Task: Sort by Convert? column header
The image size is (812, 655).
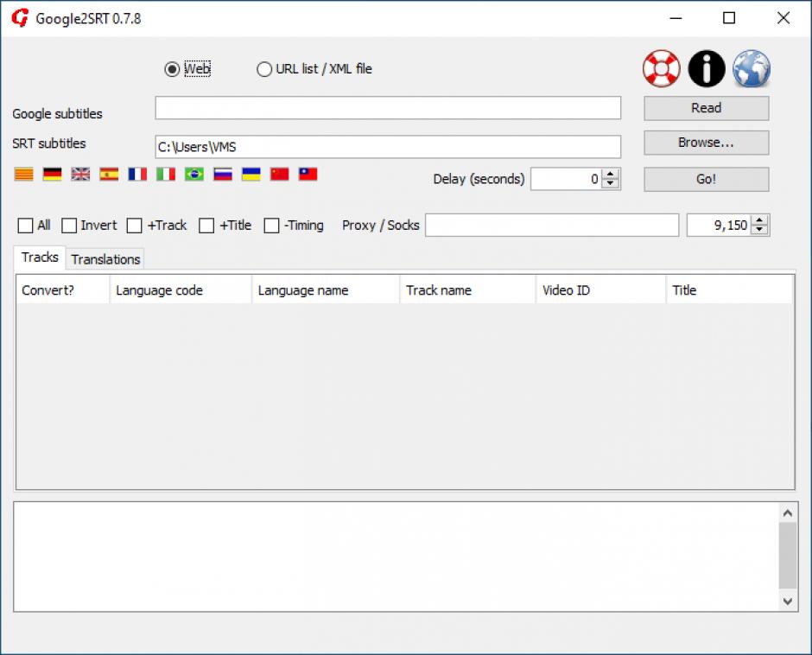Action: 63,290
